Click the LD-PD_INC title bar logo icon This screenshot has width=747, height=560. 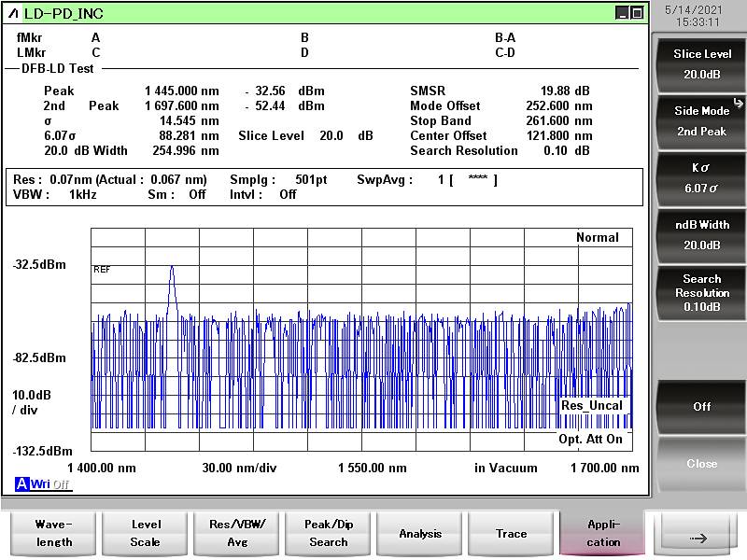[x=13, y=13]
